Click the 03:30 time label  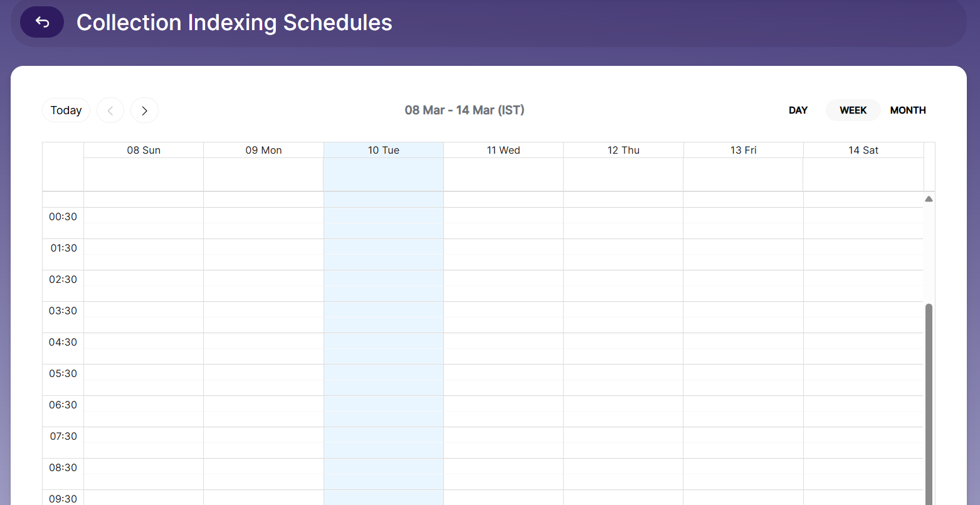tap(63, 311)
